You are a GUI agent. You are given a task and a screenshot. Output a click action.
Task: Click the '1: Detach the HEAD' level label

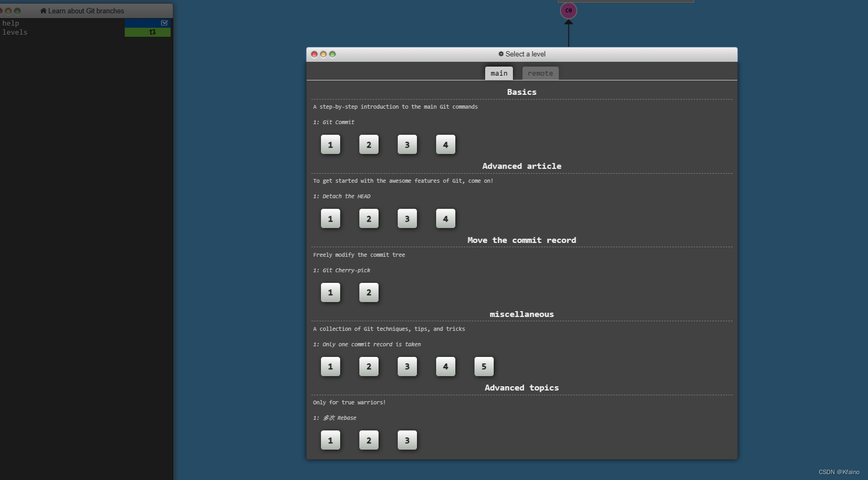pyautogui.click(x=342, y=196)
